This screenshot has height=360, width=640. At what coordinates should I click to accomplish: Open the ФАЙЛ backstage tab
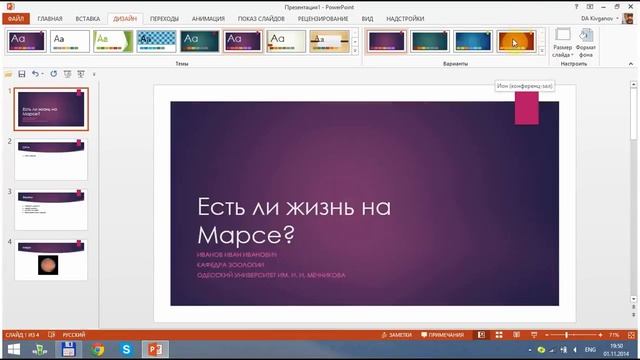[x=16, y=19]
